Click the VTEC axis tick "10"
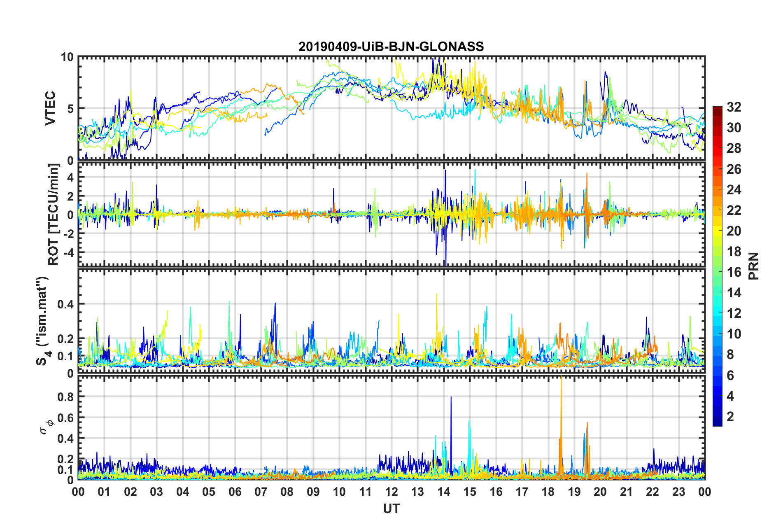Viewport: 783px width, 532px height. 67,57
